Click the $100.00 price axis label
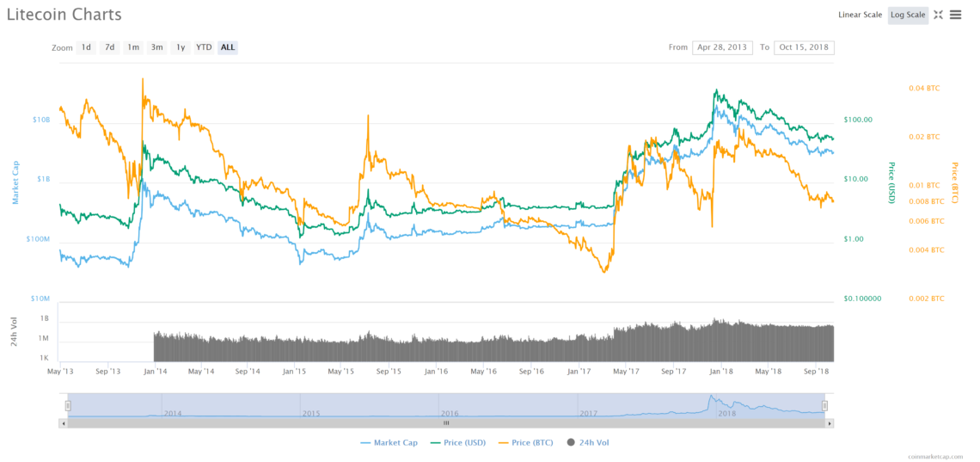Viewport: 980px width, 462px height. click(858, 120)
